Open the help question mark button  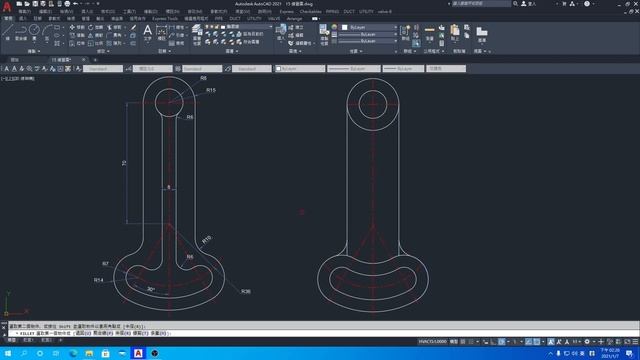[587, 4]
